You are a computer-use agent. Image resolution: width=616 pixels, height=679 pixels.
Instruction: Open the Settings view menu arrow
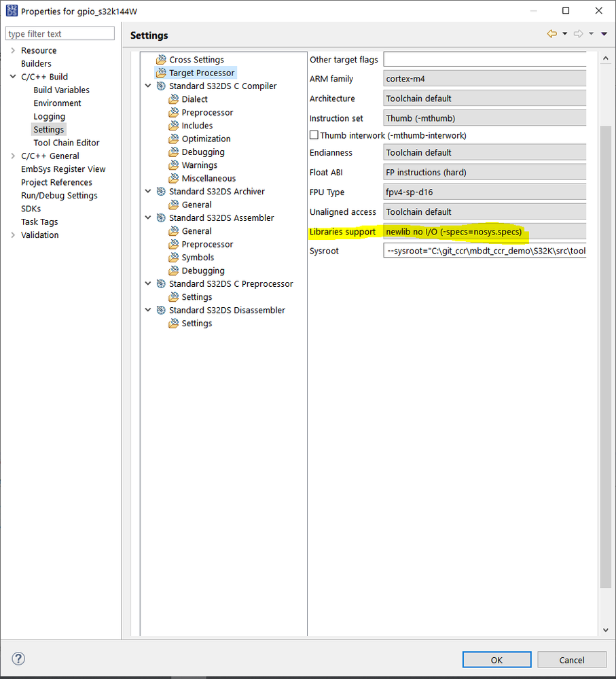(604, 34)
